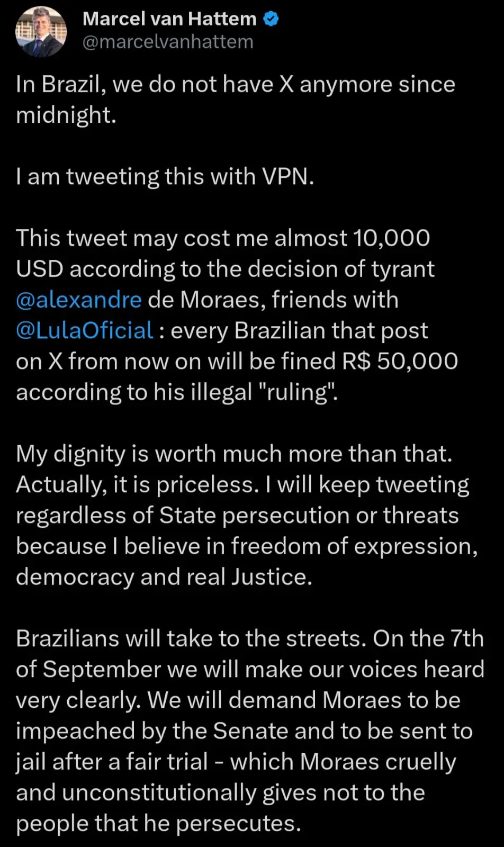Click the "R$ 50,000" fine amount
The height and width of the screenshot is (847, 504).
[x=400, y=361]
